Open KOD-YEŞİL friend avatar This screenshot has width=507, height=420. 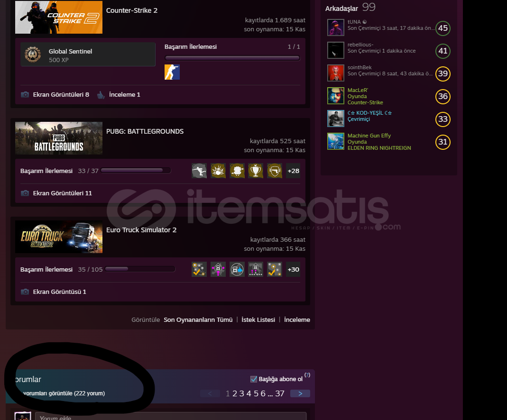tap(336, 118)
